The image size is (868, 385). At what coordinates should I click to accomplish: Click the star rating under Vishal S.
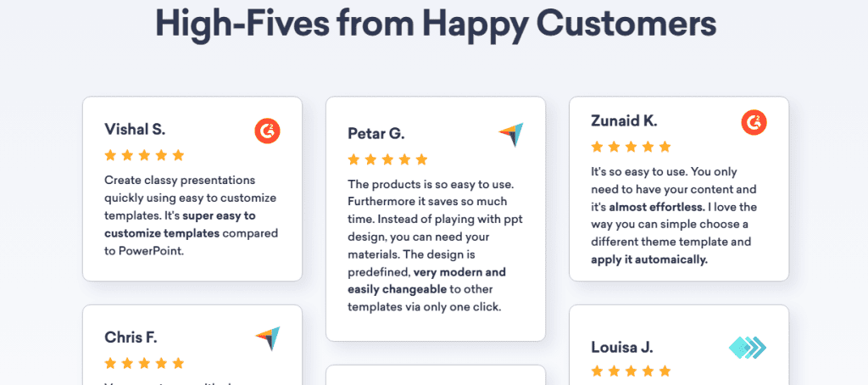144,155
